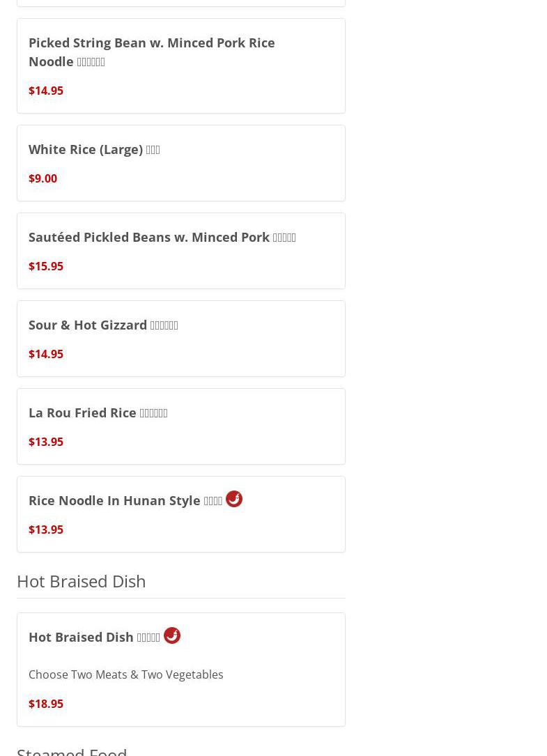Image resolution: width=547 pixels, height=756 pixels.
Task: Click the spicy pepper icon beside Hot Braised Dish item
Action: pos(172,635)
